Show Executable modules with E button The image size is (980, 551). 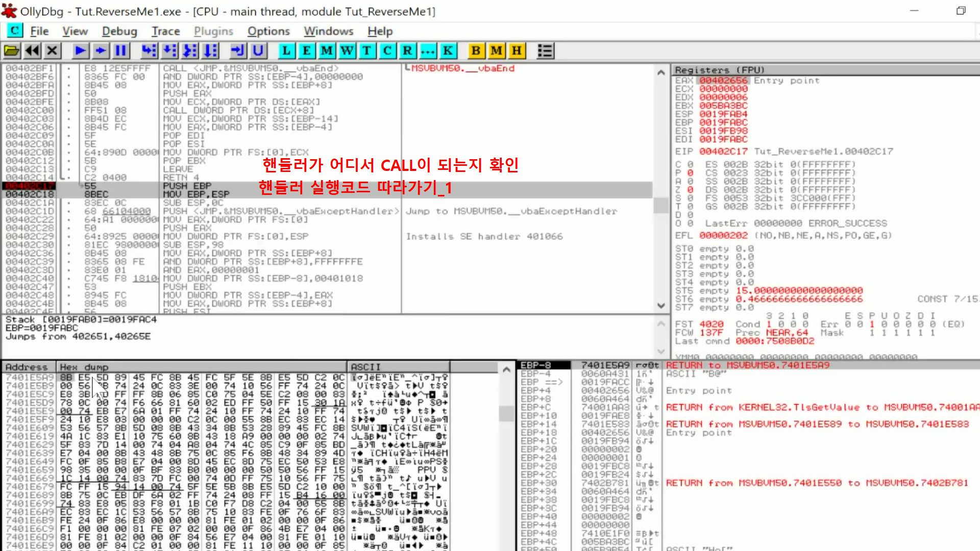click(x=306, y=51)
